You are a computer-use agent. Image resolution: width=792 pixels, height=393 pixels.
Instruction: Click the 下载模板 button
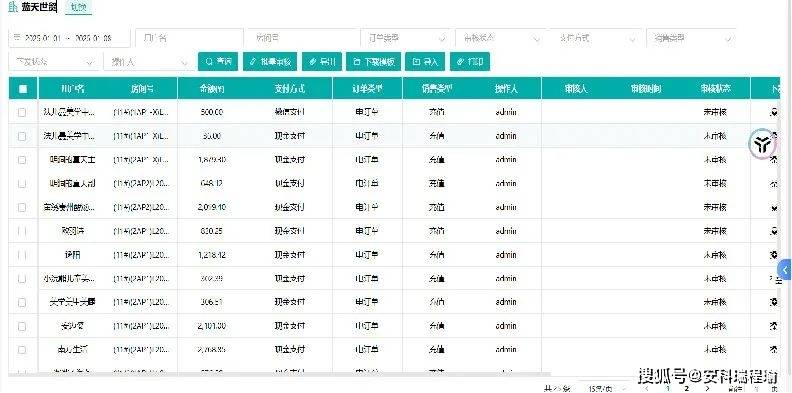(x=374, y=62)
